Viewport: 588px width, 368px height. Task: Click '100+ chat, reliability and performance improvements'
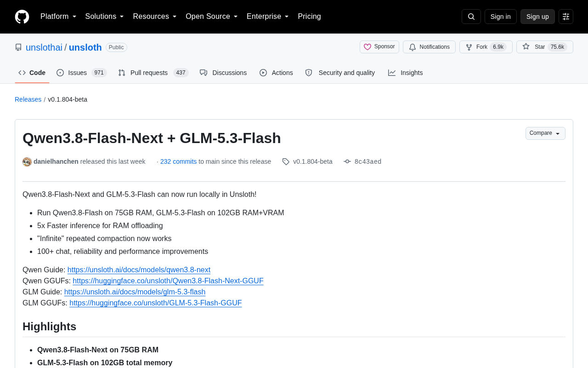click(x=123, y=252)
